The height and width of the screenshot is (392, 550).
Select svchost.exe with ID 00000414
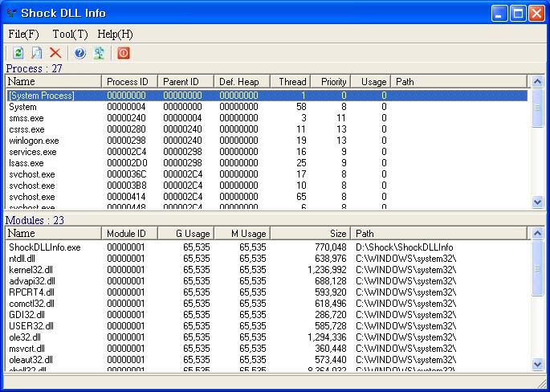point(267,197)
